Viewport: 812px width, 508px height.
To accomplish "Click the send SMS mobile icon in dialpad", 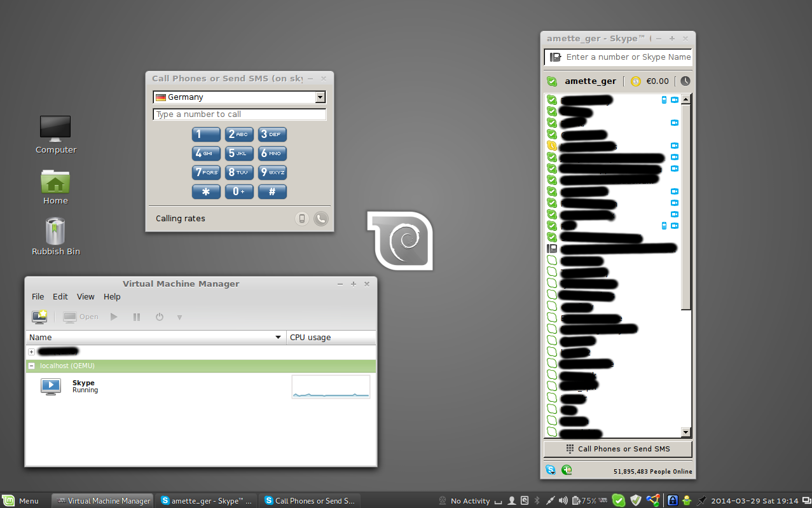I will click(x=302, y=219).
